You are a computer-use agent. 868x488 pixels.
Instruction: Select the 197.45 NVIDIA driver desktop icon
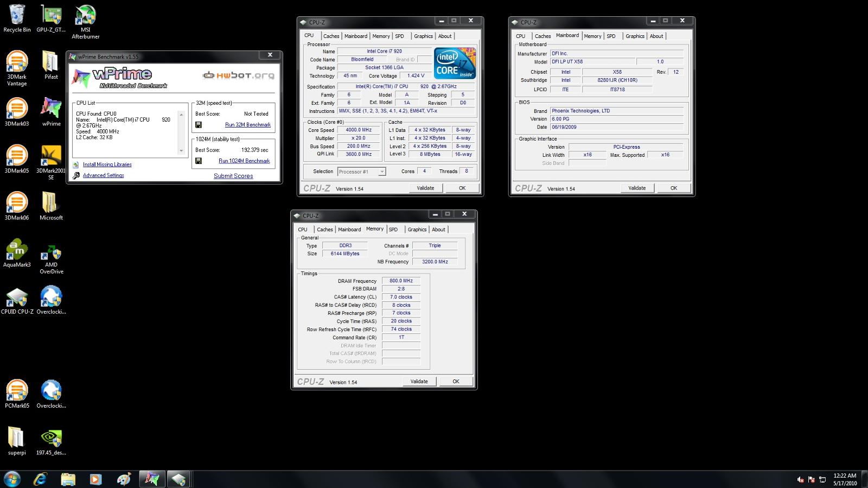(51, 441)
